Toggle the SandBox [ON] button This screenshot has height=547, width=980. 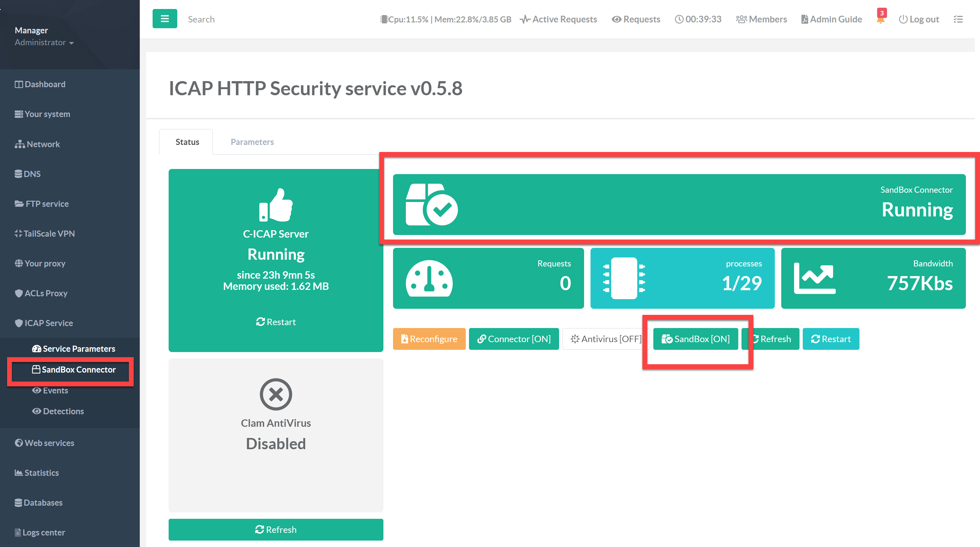tap(695, 339)
